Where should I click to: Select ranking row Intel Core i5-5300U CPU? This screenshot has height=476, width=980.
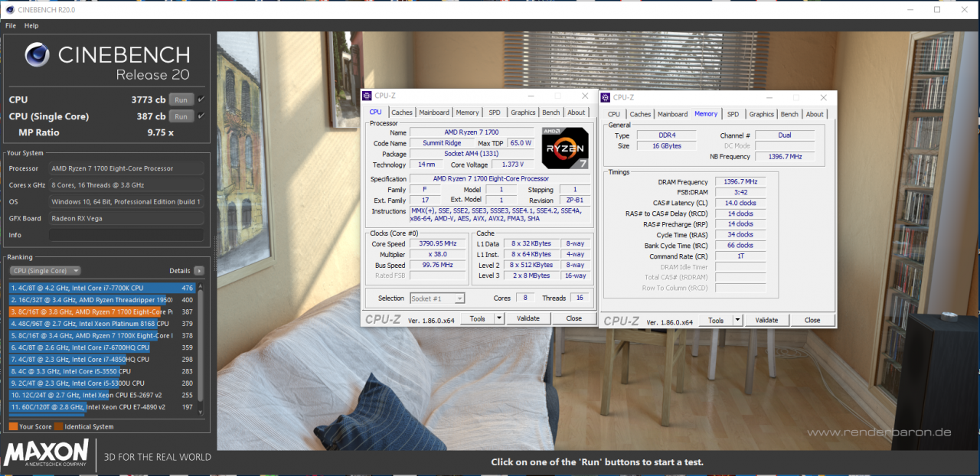click(102, 383)
